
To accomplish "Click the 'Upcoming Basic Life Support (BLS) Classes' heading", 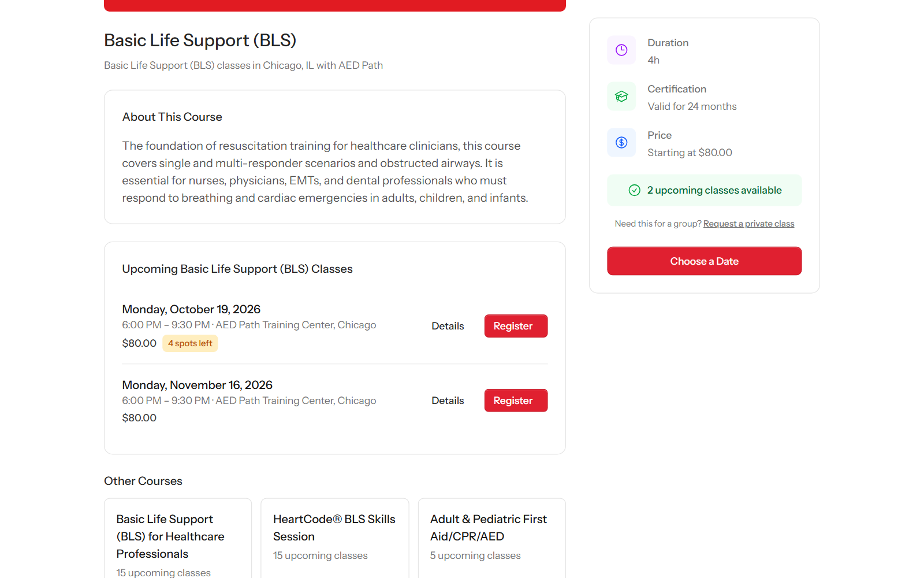I will click(x=237, y=269).
